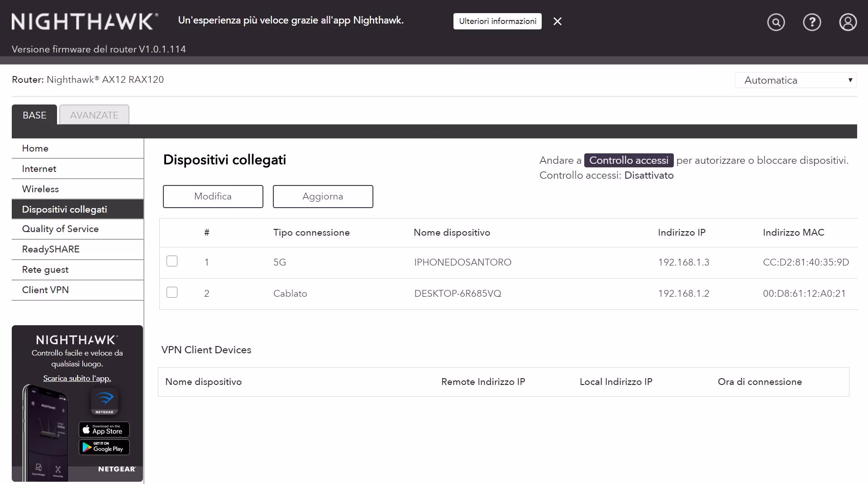Click the 5G connection type cell
This screenshot has width=868, height=484.
pyautogui.click(x=280, y=262)
